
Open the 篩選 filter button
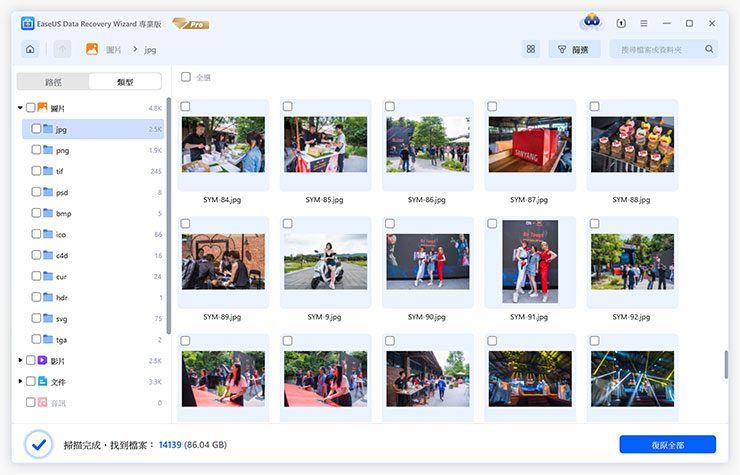pyautogui.click(x=574, y=49)
